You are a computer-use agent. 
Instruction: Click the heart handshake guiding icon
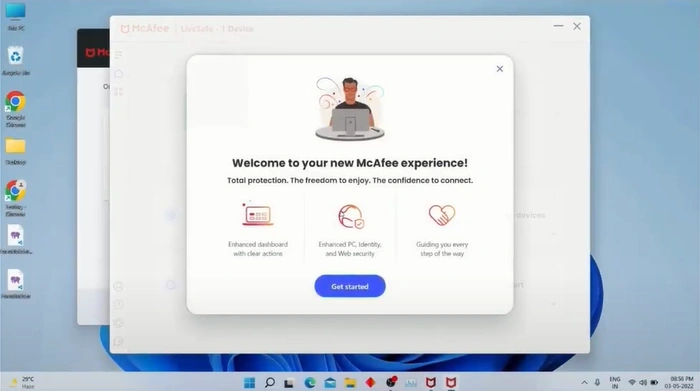pos(442,215)
